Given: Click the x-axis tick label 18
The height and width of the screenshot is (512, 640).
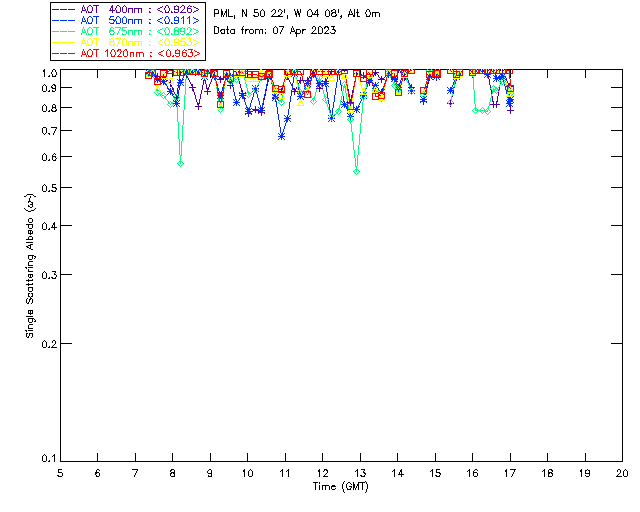Looking at the screenshot, I should 547,473.
